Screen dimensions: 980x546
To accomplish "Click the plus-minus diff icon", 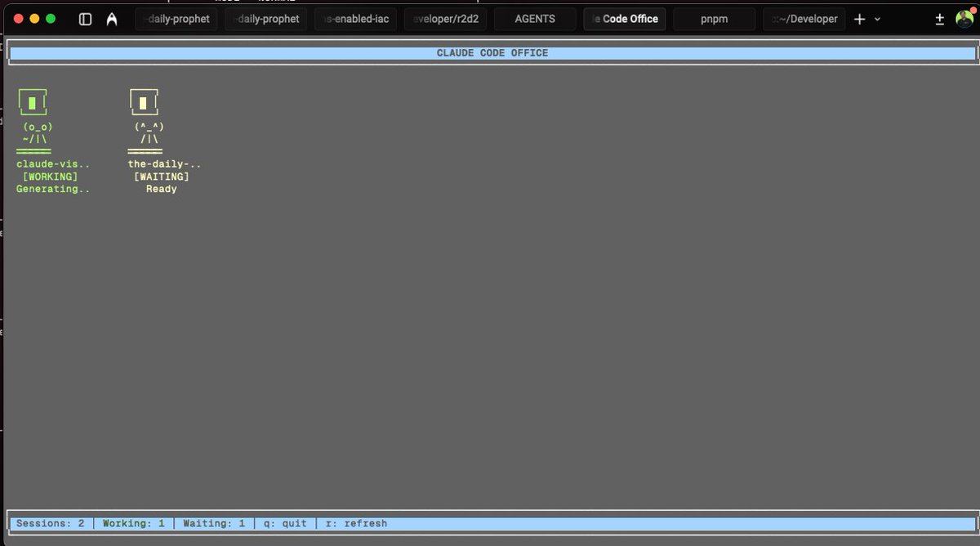I will (939, 19).
